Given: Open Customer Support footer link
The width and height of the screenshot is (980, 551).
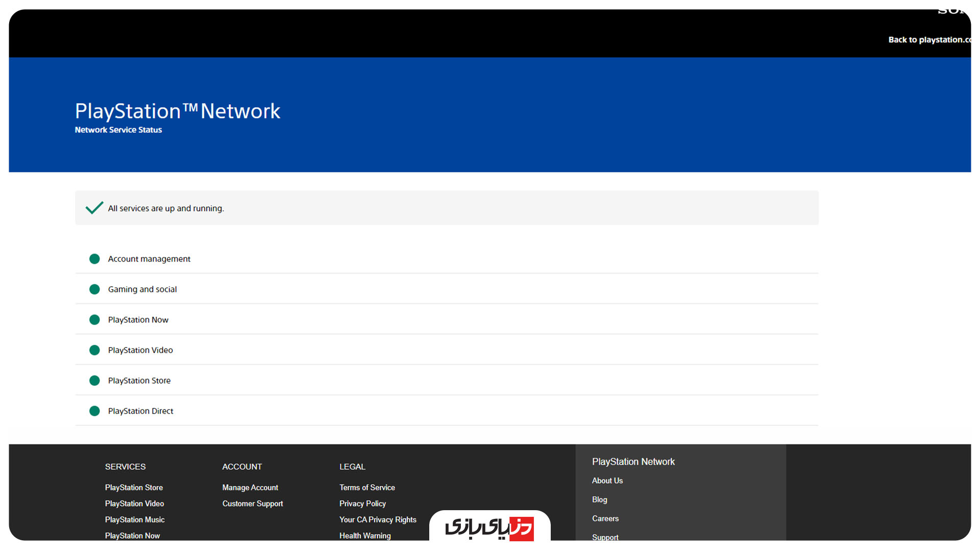Looking at the screenshot, I should coord(252,504).
